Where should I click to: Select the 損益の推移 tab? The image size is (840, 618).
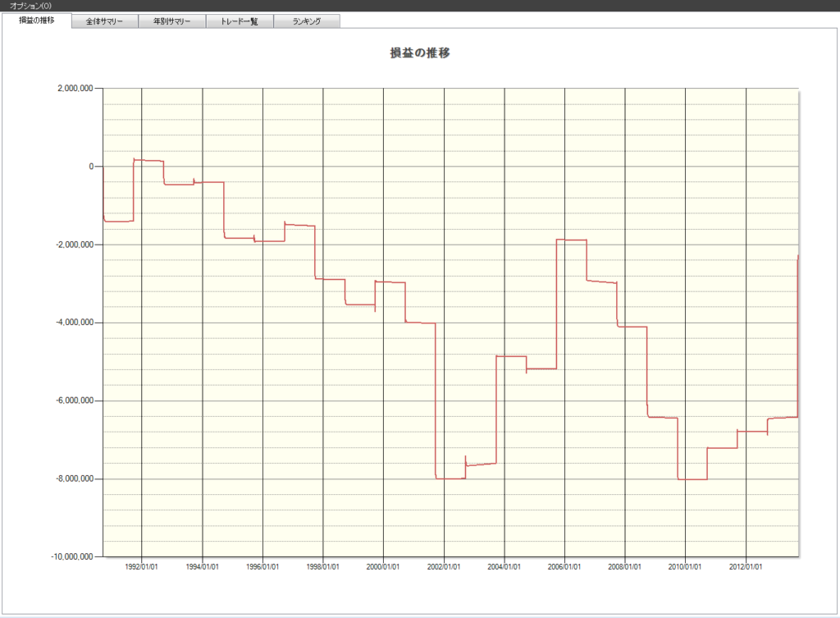[36, 21]
